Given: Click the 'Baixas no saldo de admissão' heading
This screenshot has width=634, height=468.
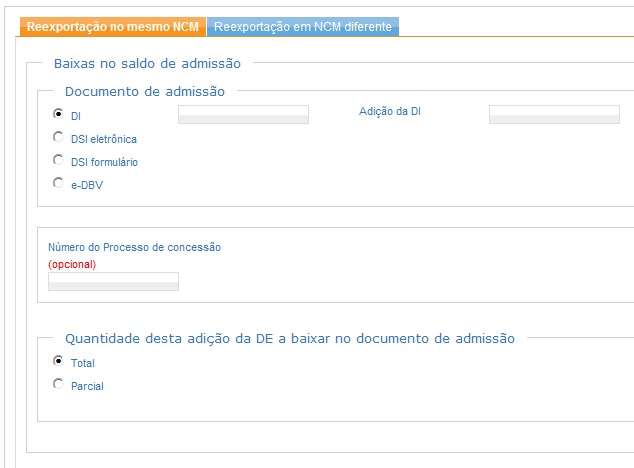Looking at the screenshot, I should 147,64.
